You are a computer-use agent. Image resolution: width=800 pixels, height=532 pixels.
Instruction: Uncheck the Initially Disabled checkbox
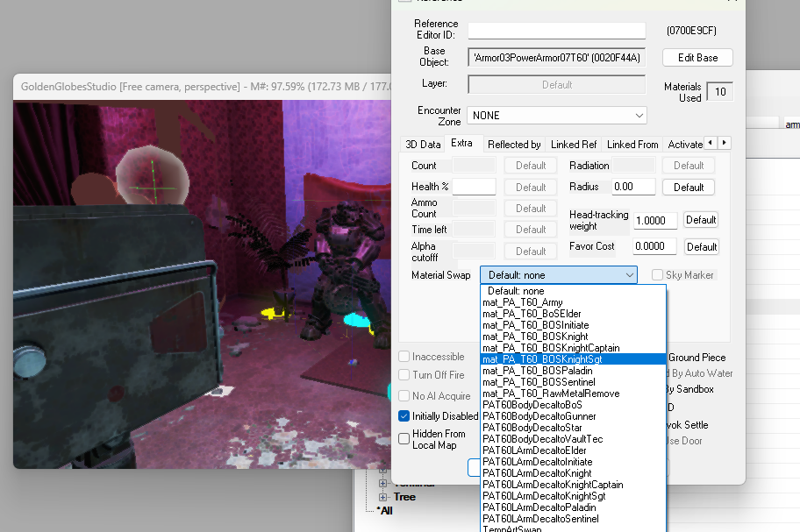pos(404,416)
